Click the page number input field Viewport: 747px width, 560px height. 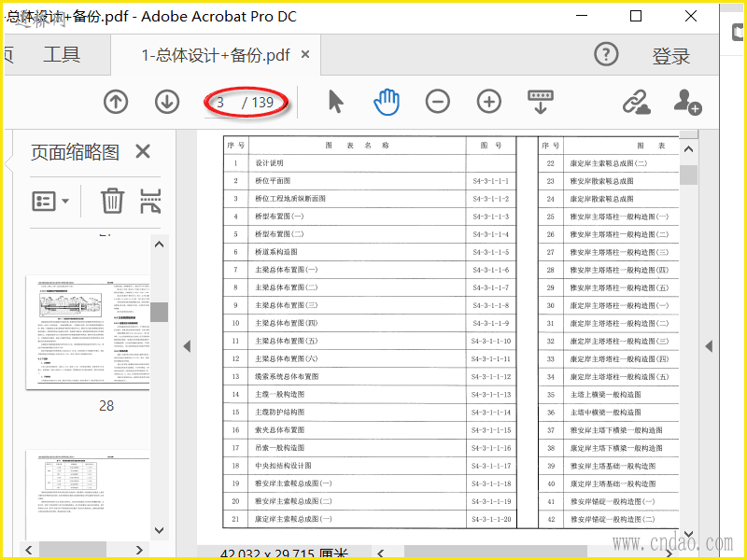[x=221, y=103]
